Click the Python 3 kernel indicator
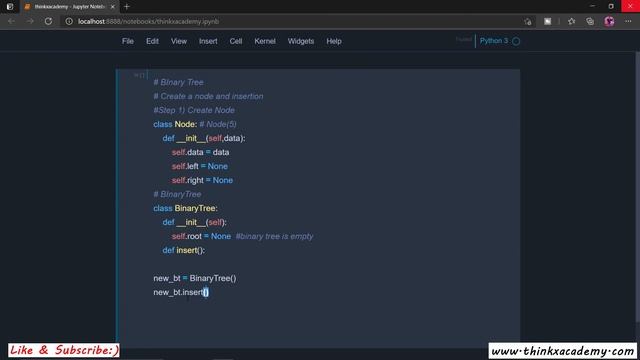The image size is (640, 360). [x=494, y=41]
